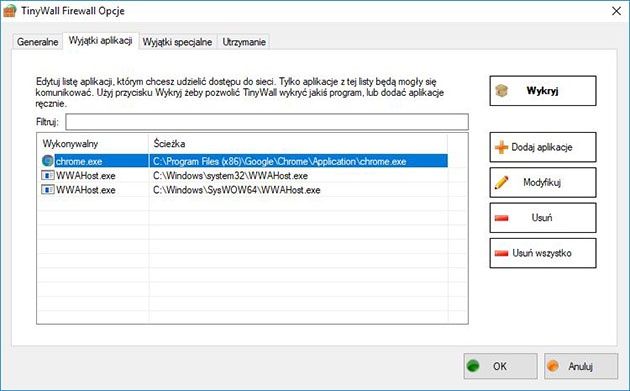Click the TinyWall firewall icon in title bar
The image size is (630, 391).
(10, 10)
